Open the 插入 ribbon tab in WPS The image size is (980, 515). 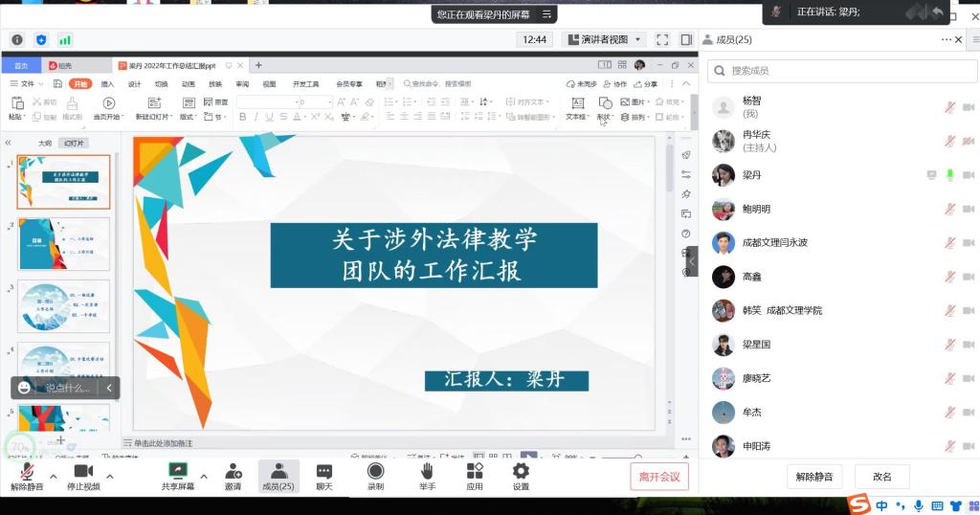tap(107, 84)
